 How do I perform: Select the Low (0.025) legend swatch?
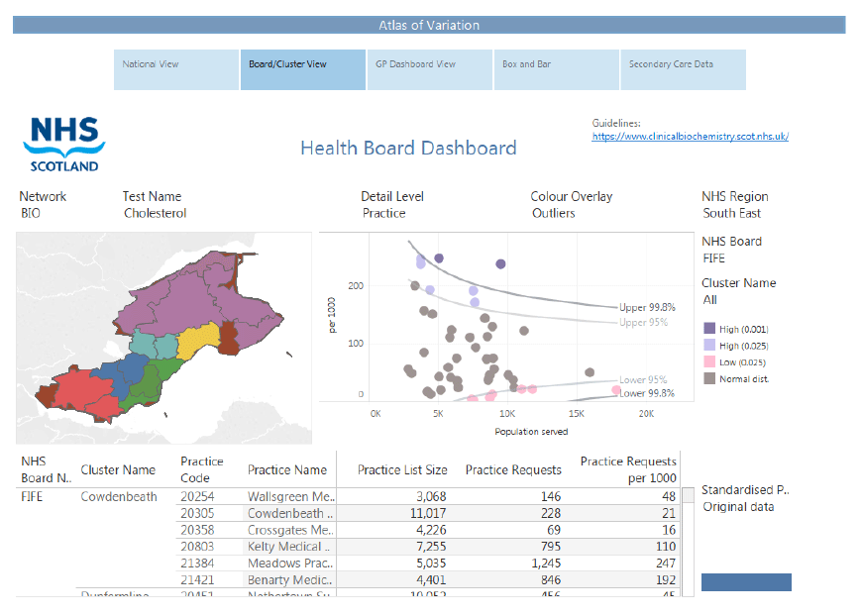coord(709,361)
